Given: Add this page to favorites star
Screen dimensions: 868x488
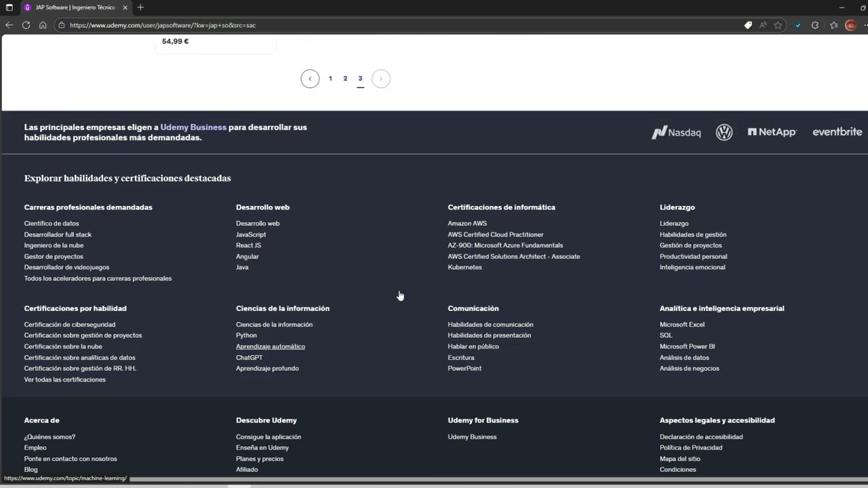Looking at the screenshot, I should [778, 25].
